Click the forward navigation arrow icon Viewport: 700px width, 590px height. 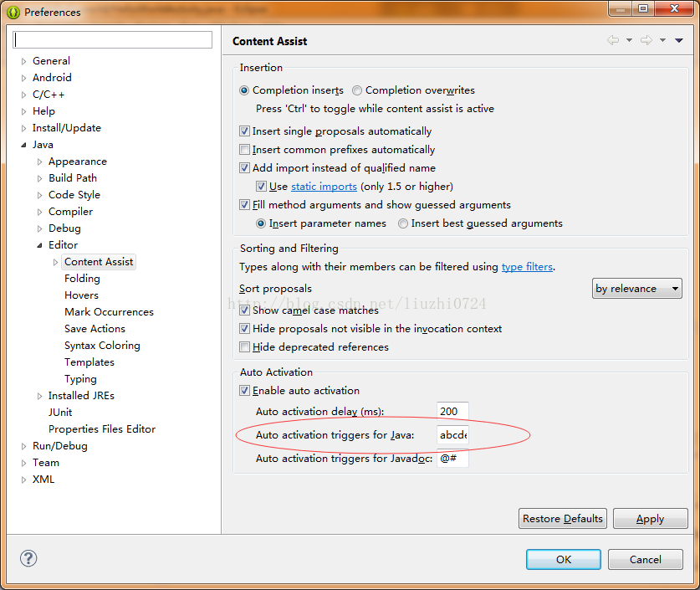tap(646, 40)
